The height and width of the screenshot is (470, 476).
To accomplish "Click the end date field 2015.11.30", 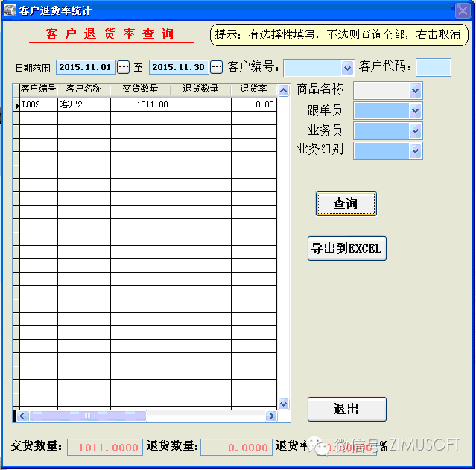I will [x=179, y=67].
